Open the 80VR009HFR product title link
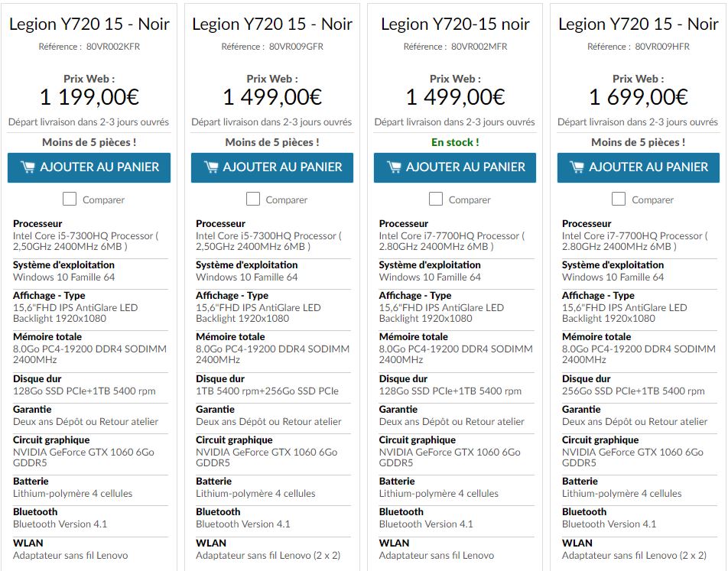 639,24
